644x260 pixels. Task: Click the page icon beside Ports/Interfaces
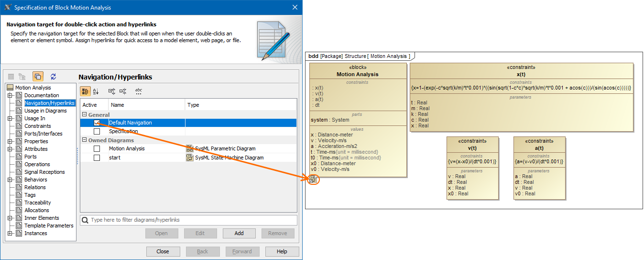pyautogui.click(x=19, y=134)
